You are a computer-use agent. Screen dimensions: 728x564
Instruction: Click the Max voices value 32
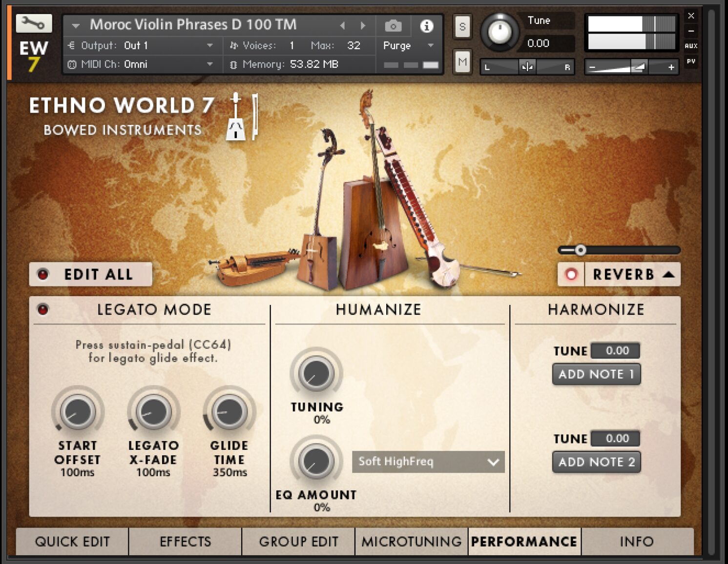click(354, 45)
